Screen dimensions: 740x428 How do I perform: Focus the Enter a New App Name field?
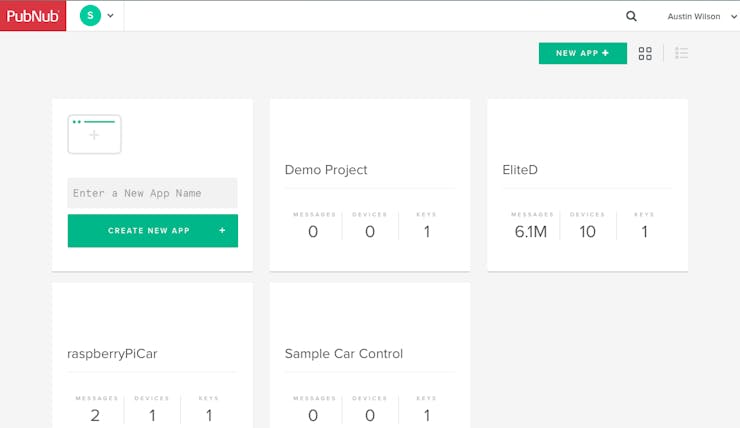[x=152, y=193]
